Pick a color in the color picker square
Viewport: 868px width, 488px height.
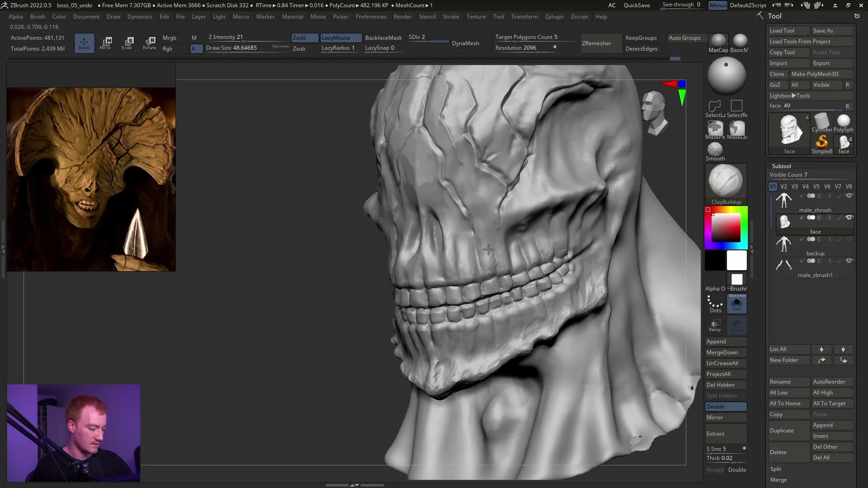(726, 228)
